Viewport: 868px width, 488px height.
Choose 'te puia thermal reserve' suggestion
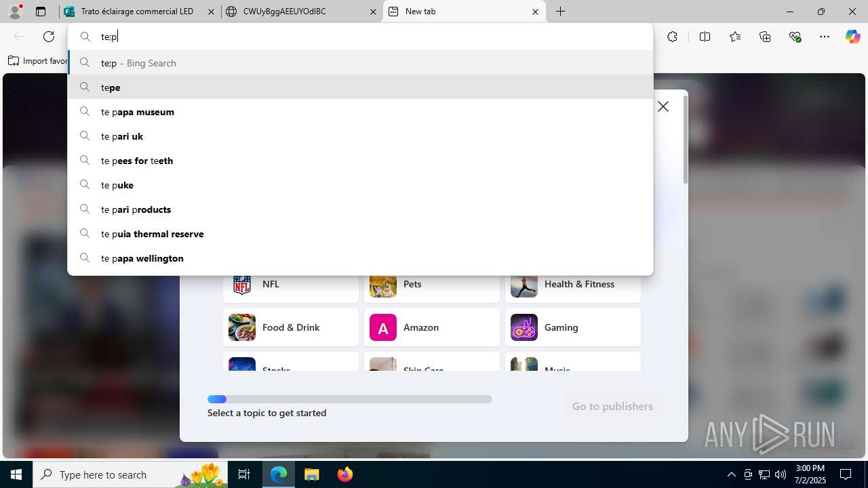click(360, 233)
